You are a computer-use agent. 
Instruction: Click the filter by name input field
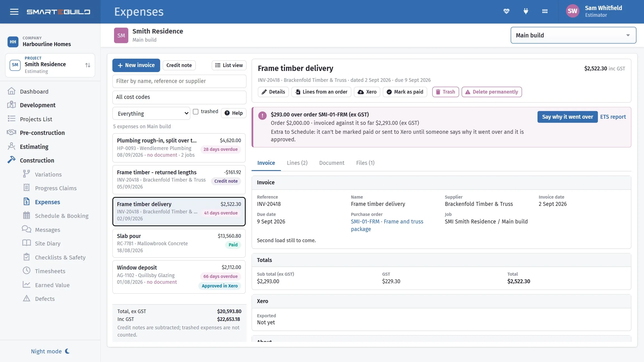tap(179, 81)
